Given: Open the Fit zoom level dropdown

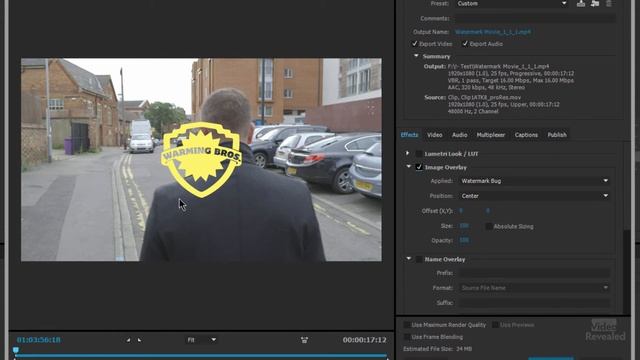Looking at the screenshot, I should coord(201,340).
